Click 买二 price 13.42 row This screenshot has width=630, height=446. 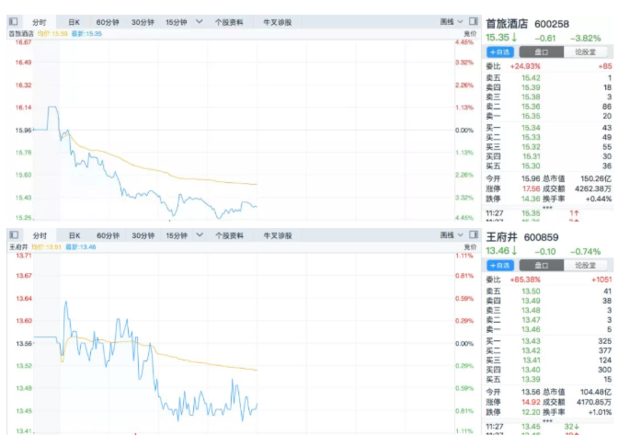[x=549, y=351]
